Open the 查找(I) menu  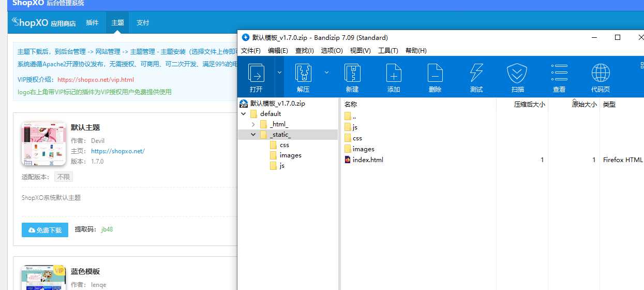(x=305, y=51)
